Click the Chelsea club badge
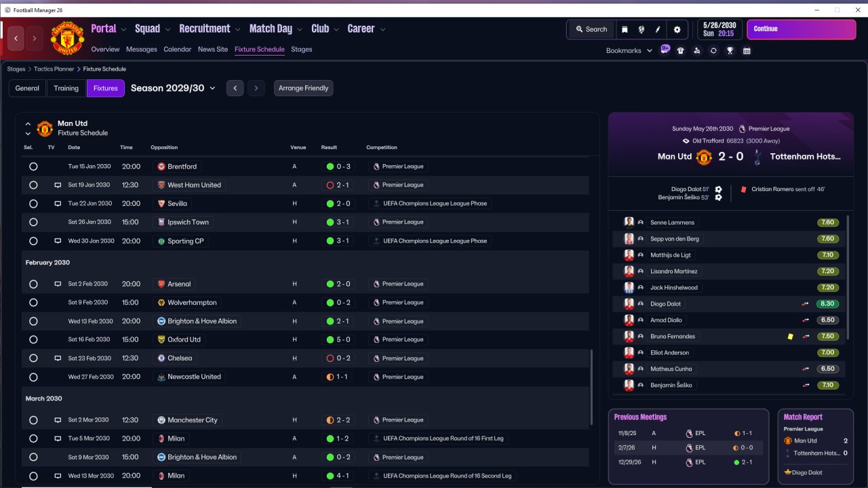Screen dimensions: 868x488 coord(161,359)
